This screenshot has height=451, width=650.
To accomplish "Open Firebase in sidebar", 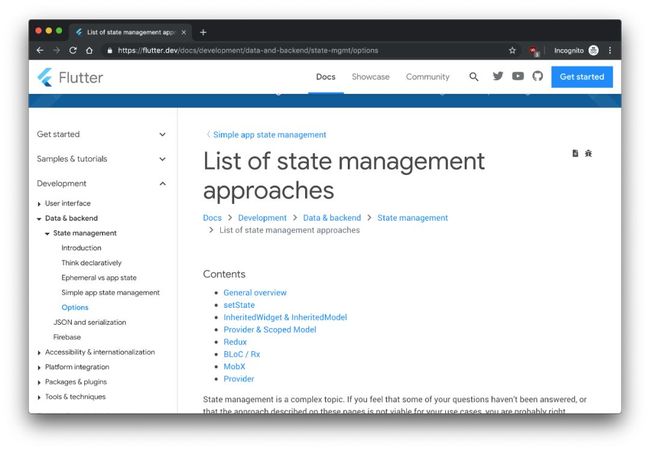I will click(x=67, y=337).
